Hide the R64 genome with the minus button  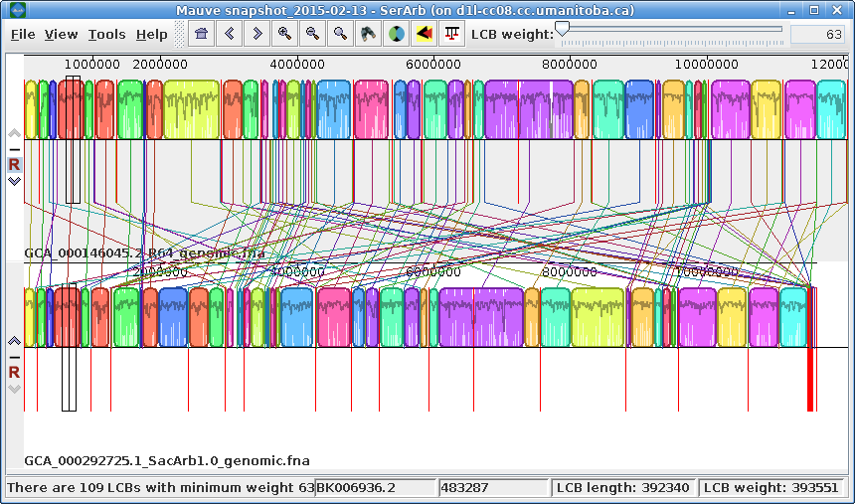click(14, 149)
